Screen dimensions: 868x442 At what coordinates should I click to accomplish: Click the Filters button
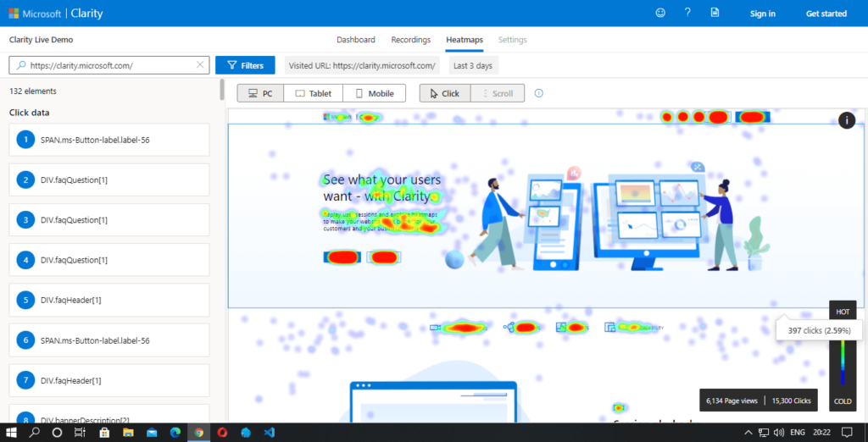[x=245, y=65]
